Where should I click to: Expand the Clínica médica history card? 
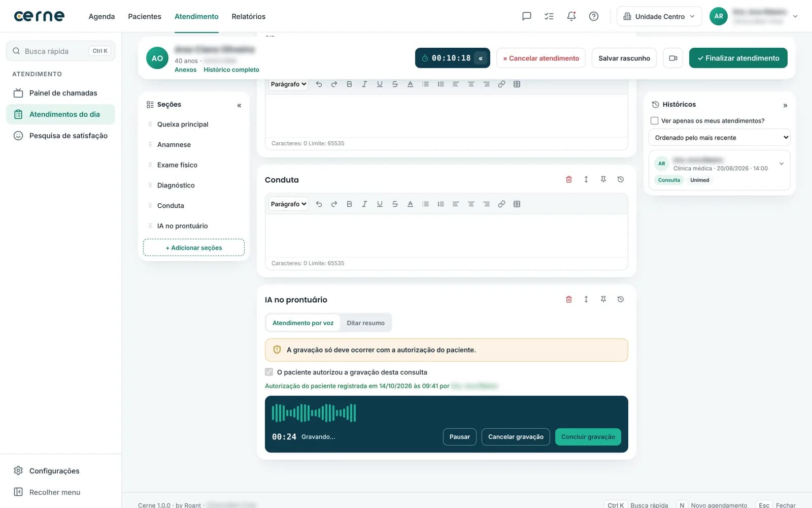[x=782, y=164]
